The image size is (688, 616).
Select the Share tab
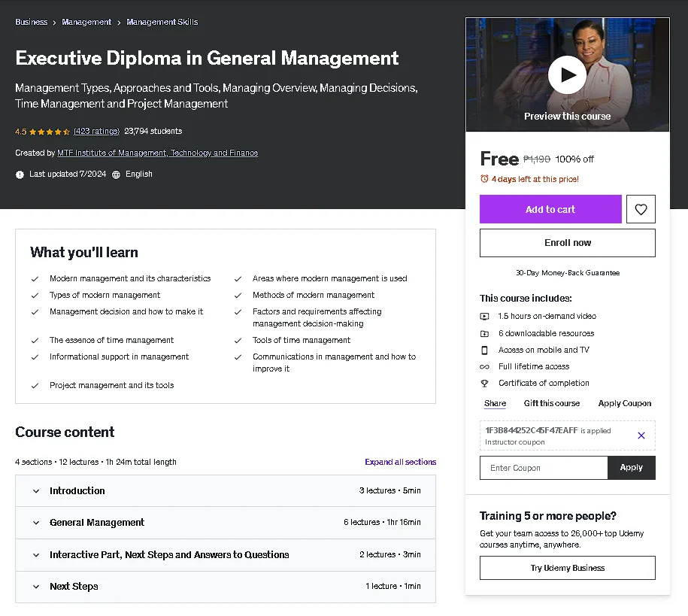coord(495,403)
